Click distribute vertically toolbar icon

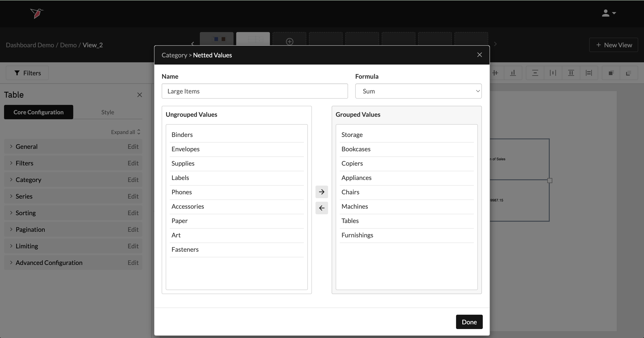click(x=535, y=73)
